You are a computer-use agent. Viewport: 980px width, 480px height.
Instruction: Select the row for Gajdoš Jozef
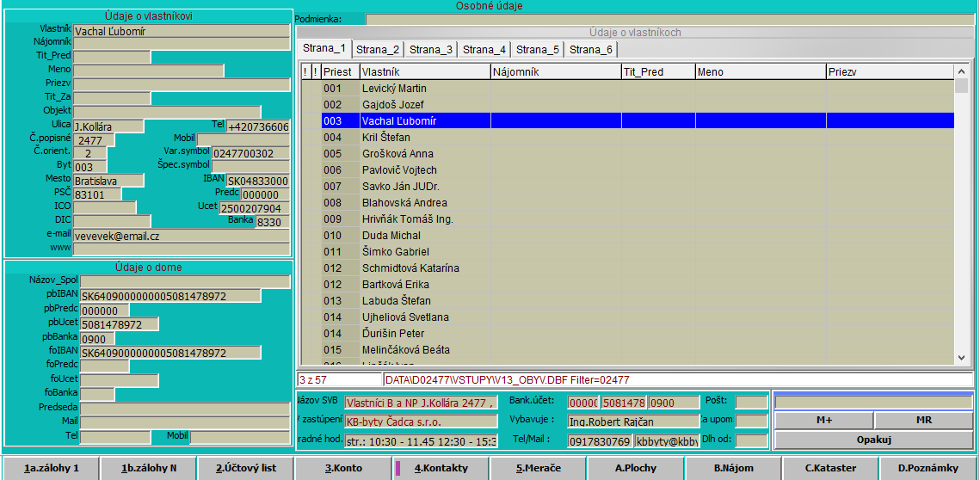pyautogui.click(x=627, y=104)
